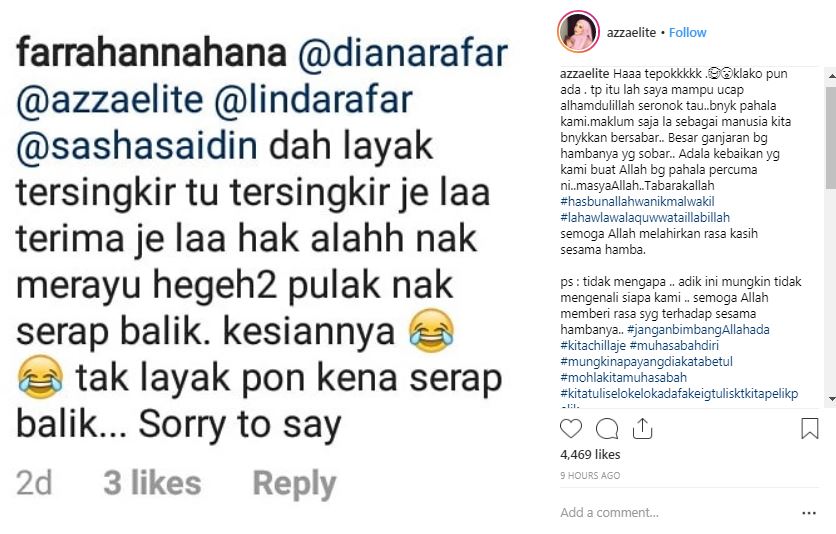Open the #hasbunallahwanikmalwakil hashtag
Screen dimensions: 836x534
pyautogui.click(x=637, y=201)
